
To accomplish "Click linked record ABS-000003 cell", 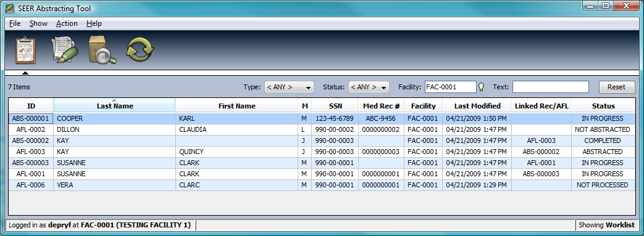I will [x=542, y=174].
